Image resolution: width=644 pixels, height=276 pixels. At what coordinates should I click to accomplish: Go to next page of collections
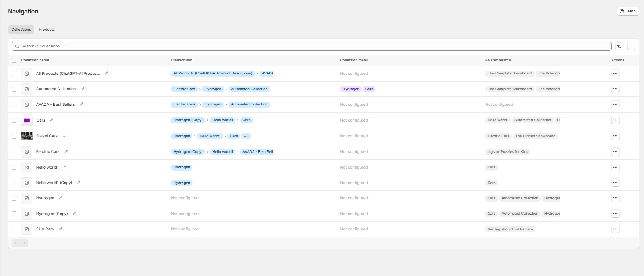point(24,243)
